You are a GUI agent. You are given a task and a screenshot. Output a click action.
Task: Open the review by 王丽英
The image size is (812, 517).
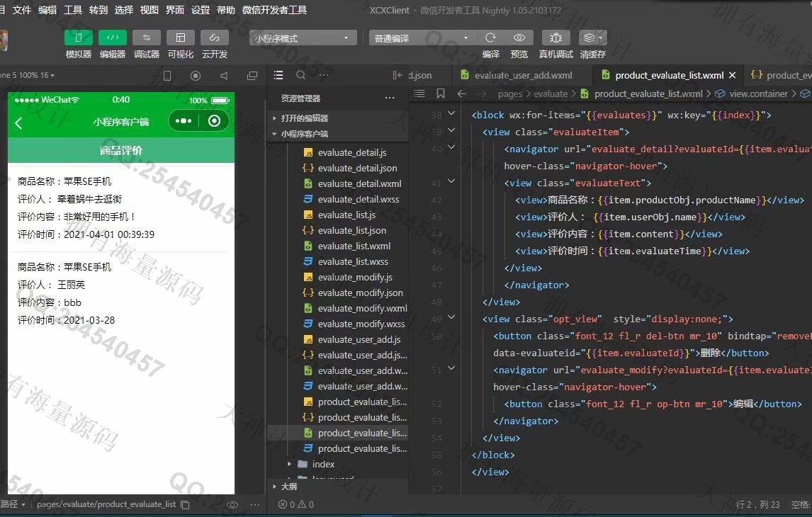(x=121, y=293)
